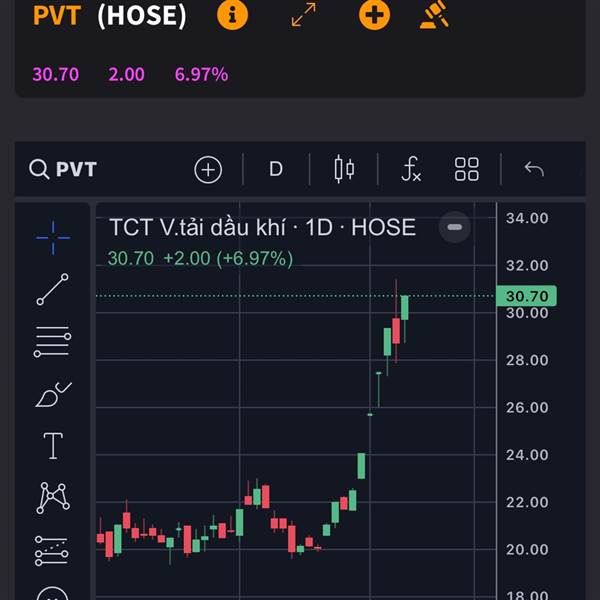Open the D timeframe interval selector
Viewport: 600px width, 600px height.
coord(276,169)
